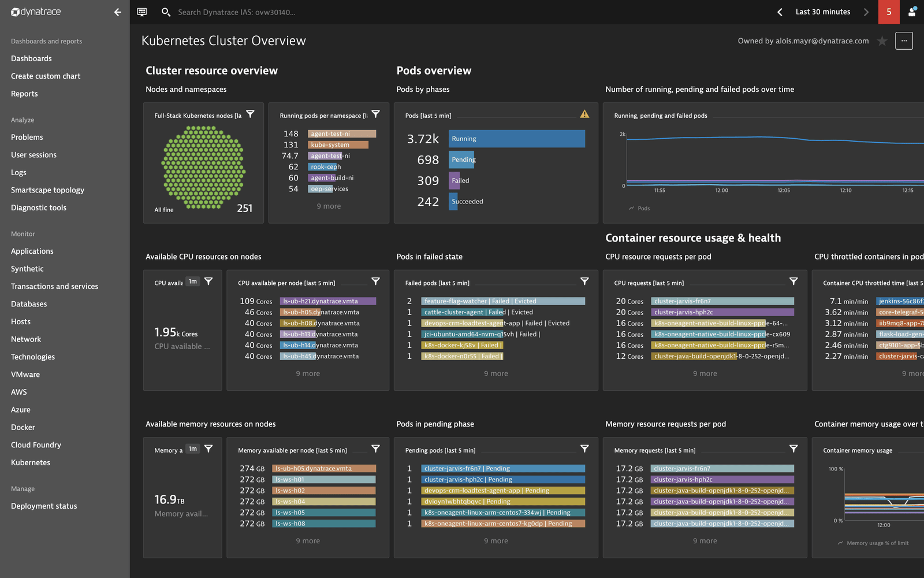Go to previous timeframe with left chevron
Viewport: 924px width, 578px height.
[780, 12]
